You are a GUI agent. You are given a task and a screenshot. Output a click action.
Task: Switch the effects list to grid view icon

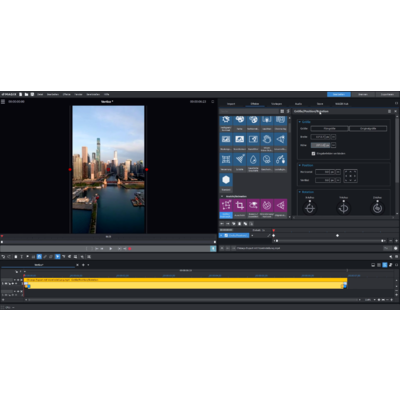(x=282, y=111)
